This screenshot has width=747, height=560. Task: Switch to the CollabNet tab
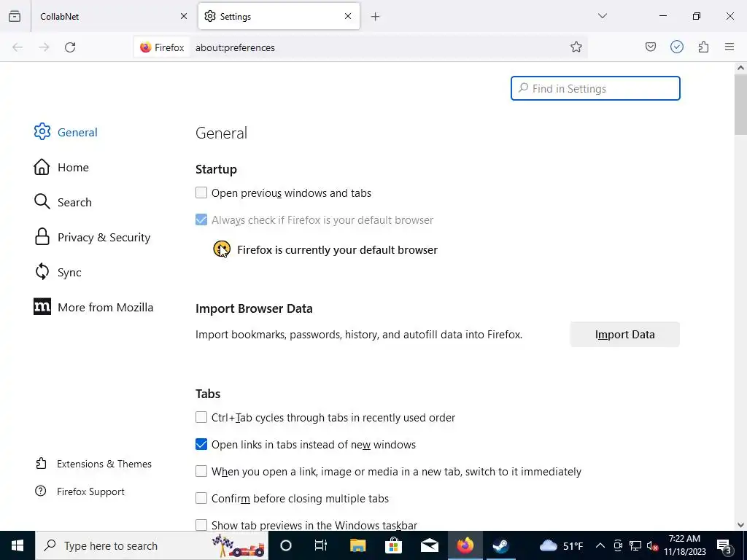[112, 16]
